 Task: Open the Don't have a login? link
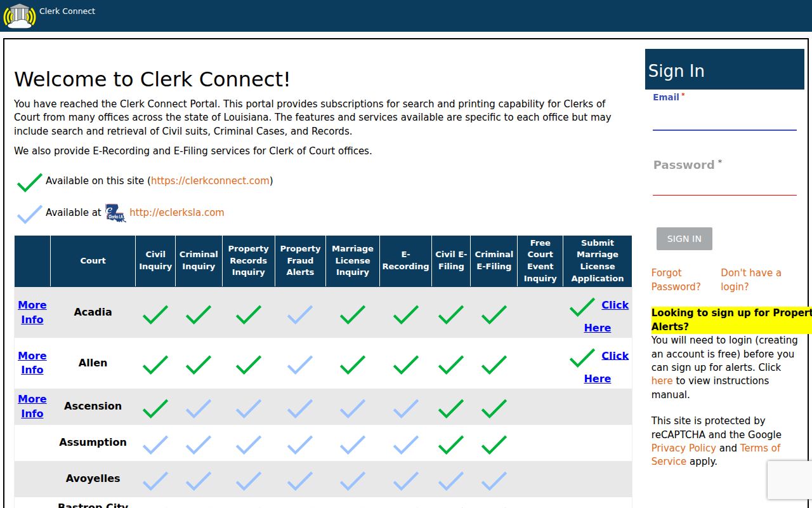pos(751,279)
